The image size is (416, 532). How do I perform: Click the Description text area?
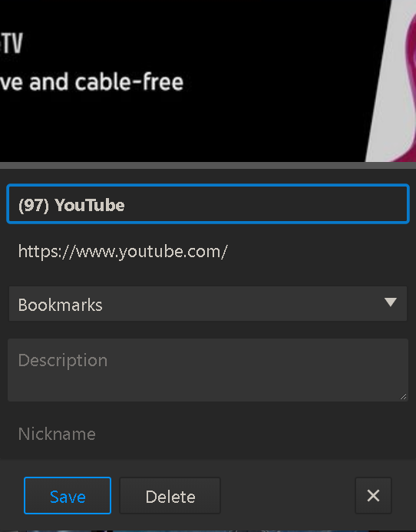tap(208, 370)
